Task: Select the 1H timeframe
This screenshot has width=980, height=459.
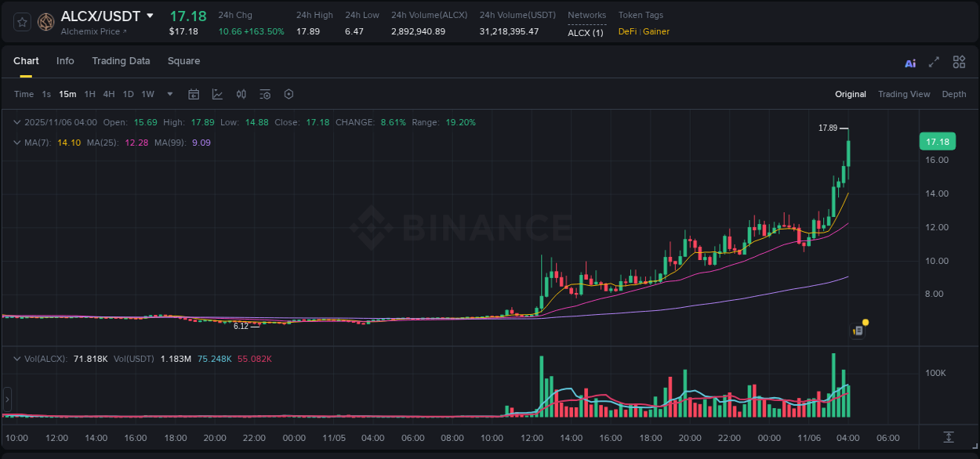Action: [89, 94]
